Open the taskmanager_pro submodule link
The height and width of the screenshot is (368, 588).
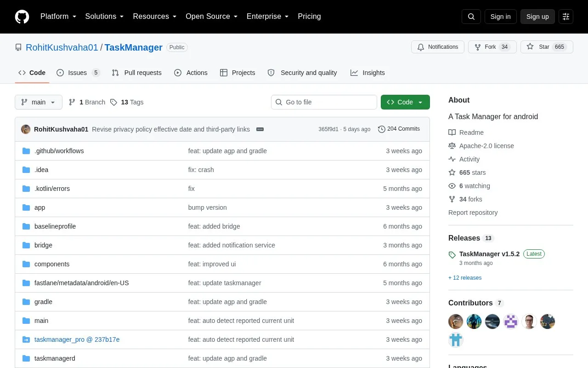pos(77,339)
